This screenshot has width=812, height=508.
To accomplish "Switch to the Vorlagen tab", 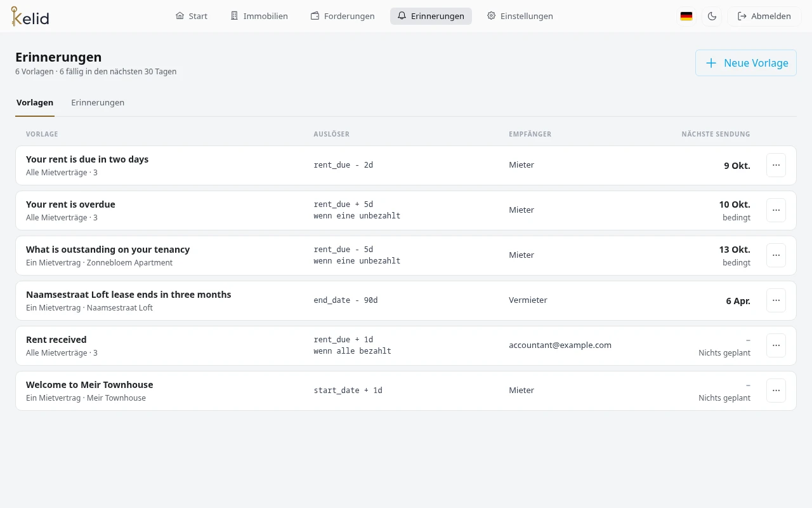I will [35, 103].
